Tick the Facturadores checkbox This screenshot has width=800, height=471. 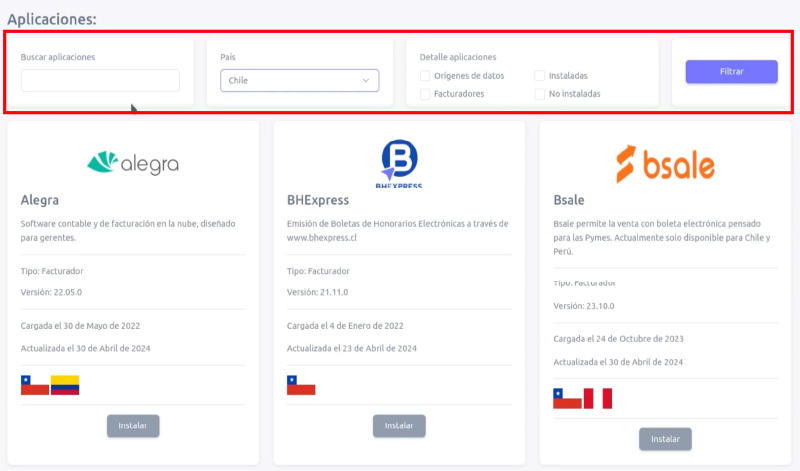tap(424, 94)
